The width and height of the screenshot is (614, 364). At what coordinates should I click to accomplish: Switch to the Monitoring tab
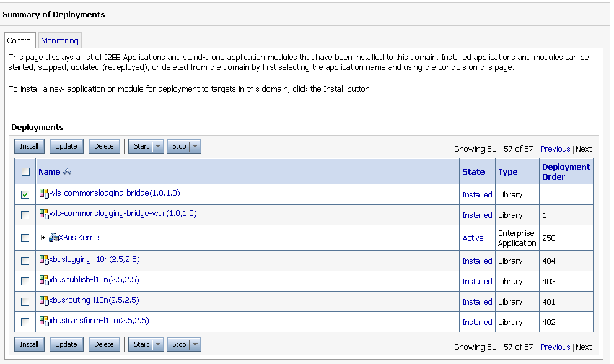pyautogui.click(x=59, y=40)
